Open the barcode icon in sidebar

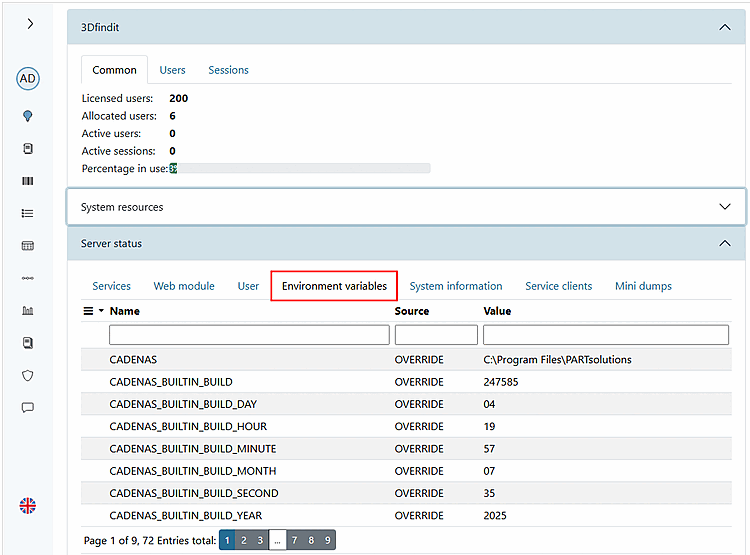click(28, 181)
